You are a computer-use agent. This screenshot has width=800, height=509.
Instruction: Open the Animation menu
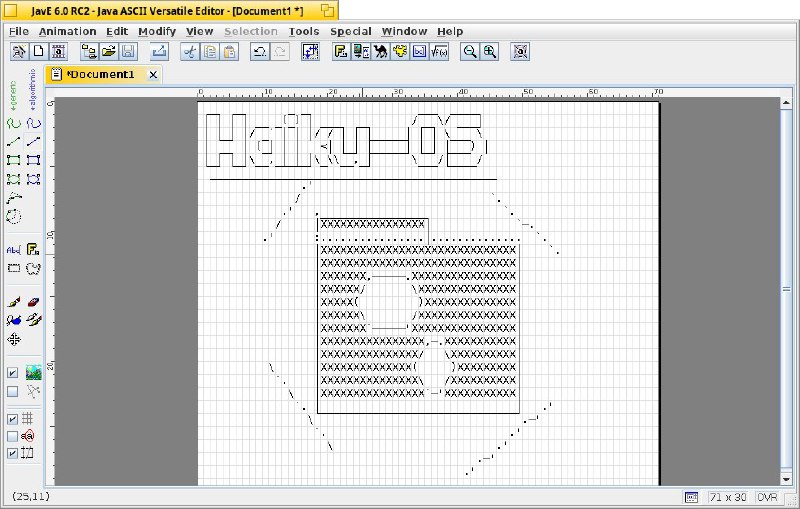coord(67,31)
